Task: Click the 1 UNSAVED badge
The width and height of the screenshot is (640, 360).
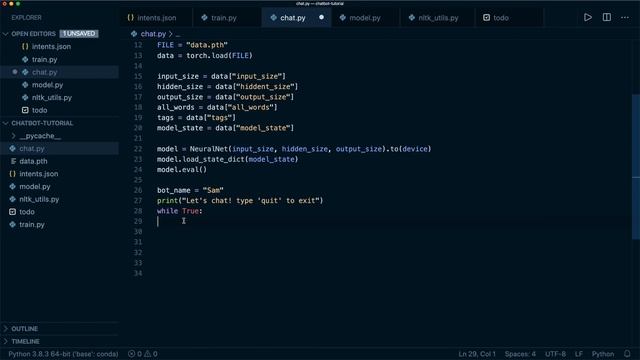Action: click(x=79, y=33)
